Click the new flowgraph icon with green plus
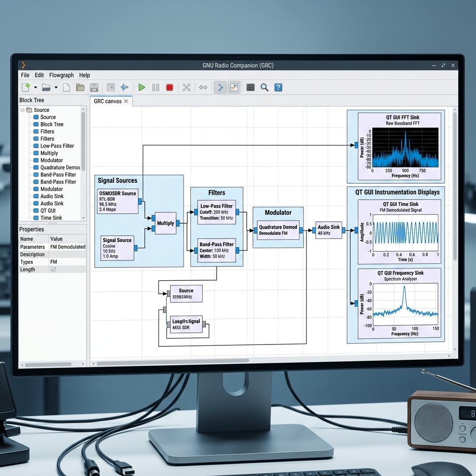The width and height of the screenshot is (476, 476). 26,87
